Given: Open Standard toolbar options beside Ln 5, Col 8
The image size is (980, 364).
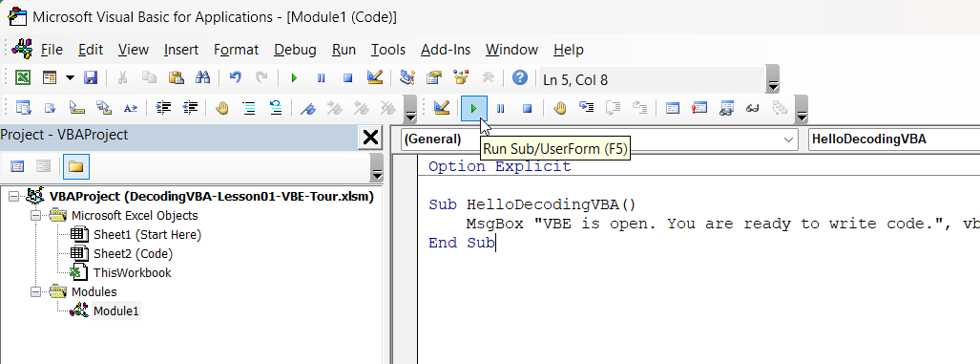Looking at the screenshot, I should tap(773, 78).
